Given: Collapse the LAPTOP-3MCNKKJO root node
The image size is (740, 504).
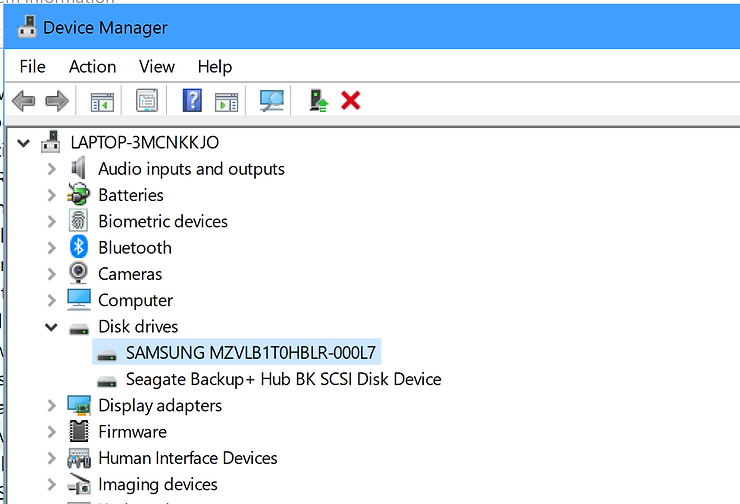Looking at the screenshot, I should (24, 143).
